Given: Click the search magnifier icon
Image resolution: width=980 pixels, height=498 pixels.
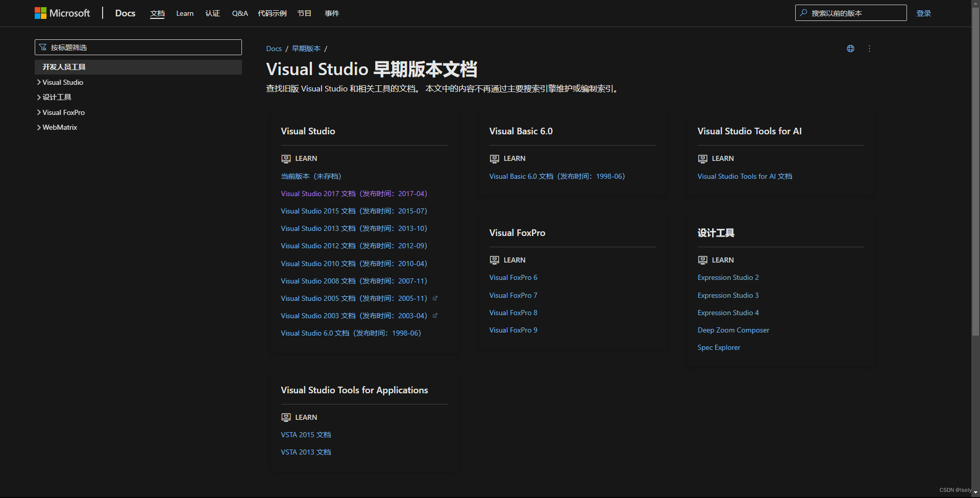Looking at the screenshot, I should pos(803,13).
